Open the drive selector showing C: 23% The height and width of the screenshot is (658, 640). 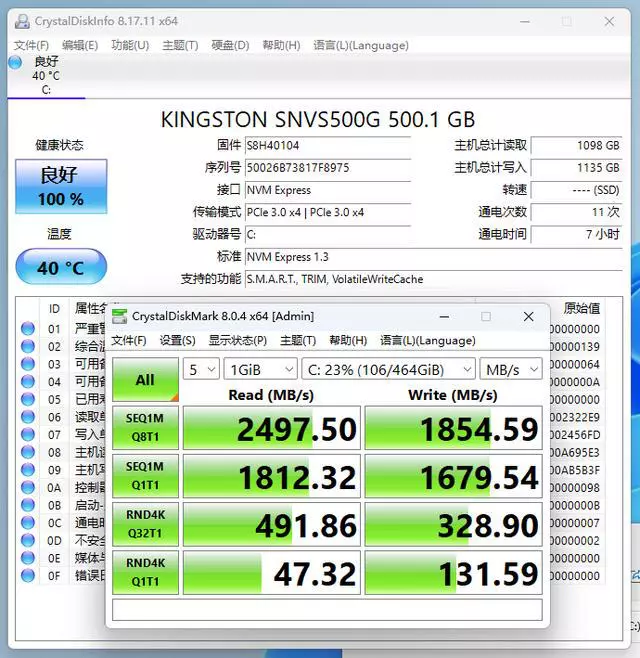[x=389, y=370]
